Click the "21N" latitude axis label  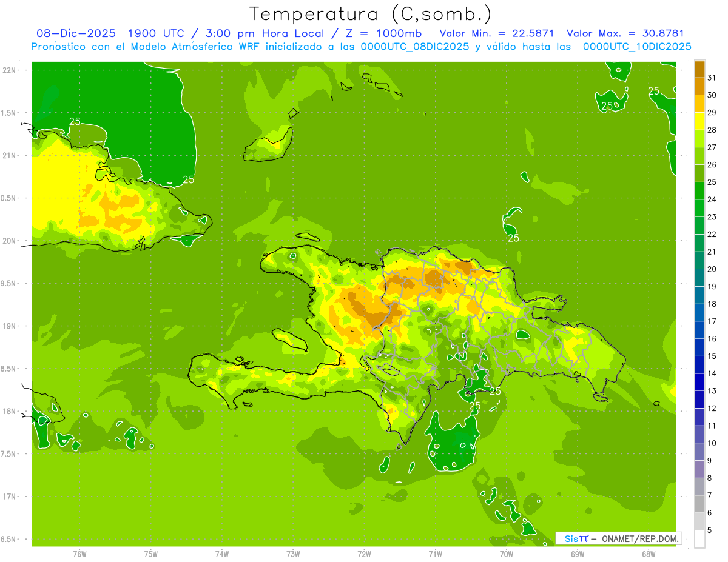click(9, 155)
